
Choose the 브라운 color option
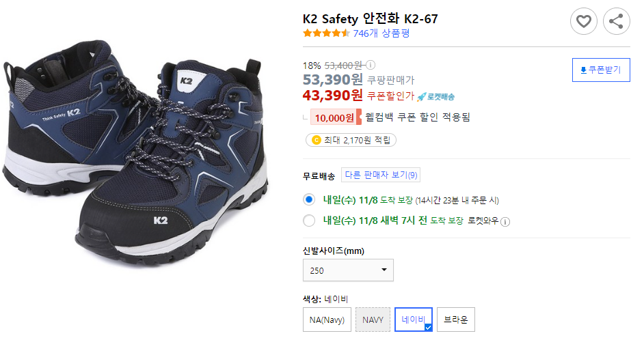click(x=455, y=320)
